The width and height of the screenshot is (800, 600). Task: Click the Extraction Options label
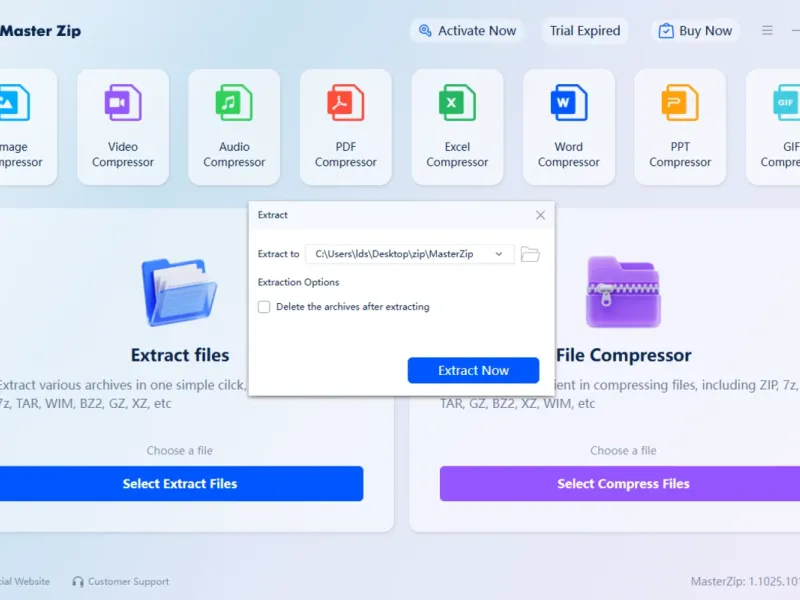point(298,282)
